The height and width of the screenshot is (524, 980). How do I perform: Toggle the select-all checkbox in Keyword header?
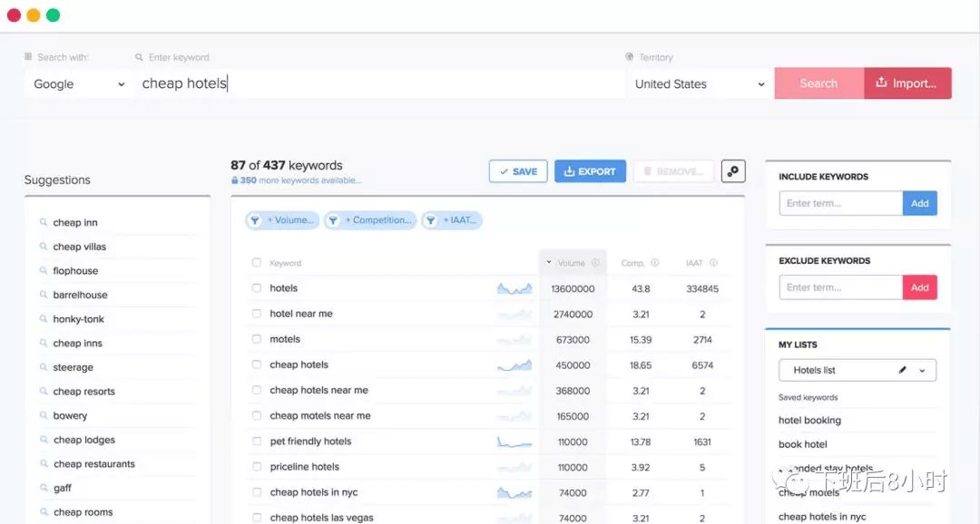coord(257,263)
